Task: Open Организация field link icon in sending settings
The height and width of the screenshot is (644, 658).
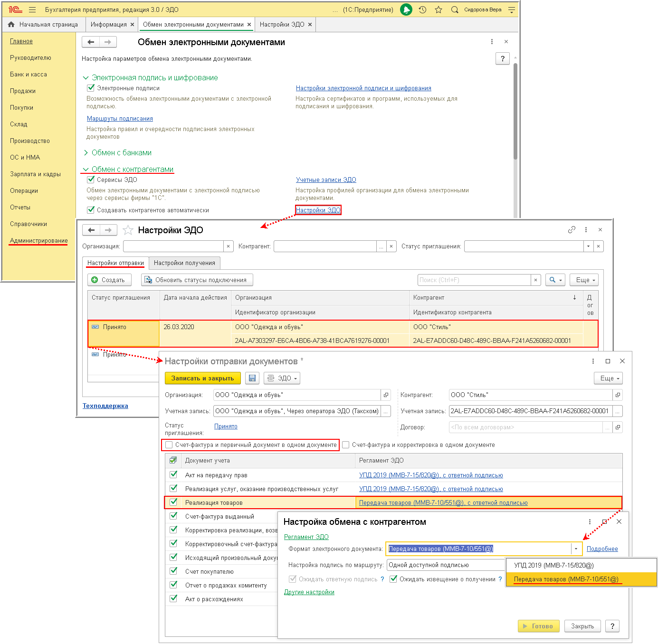Action: pyautogui.click(x=386, y=395)
